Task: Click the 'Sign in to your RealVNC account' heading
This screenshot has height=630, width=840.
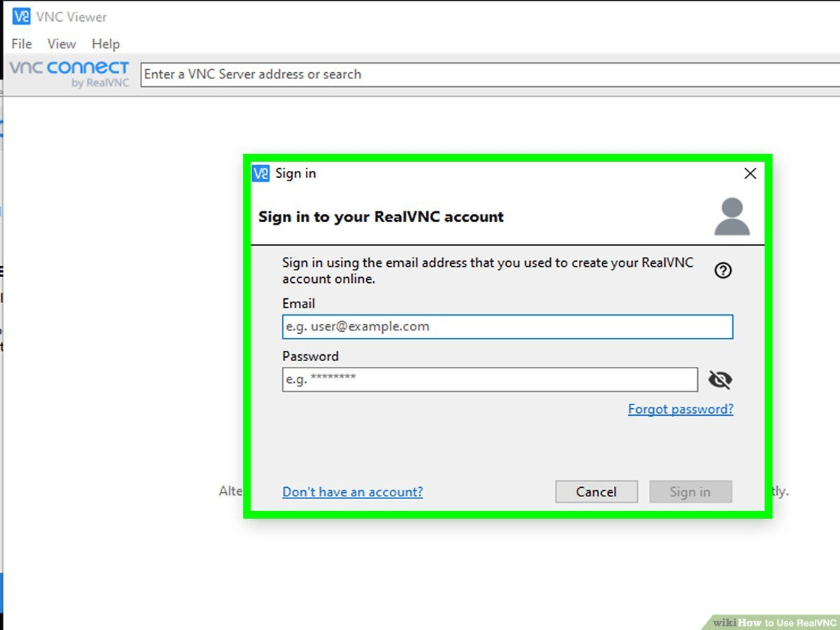Action: click(x=381, y=216)
